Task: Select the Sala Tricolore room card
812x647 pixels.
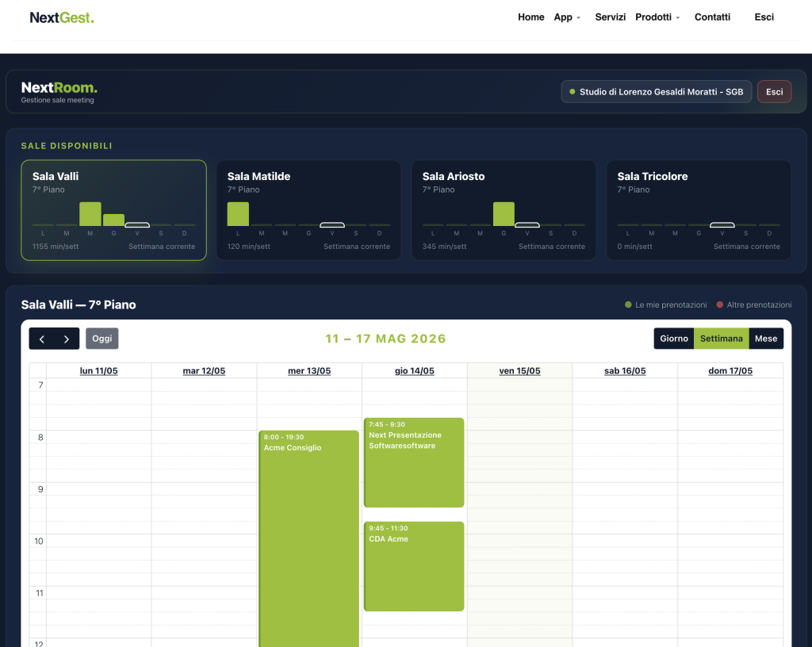Action: [699, 210]
